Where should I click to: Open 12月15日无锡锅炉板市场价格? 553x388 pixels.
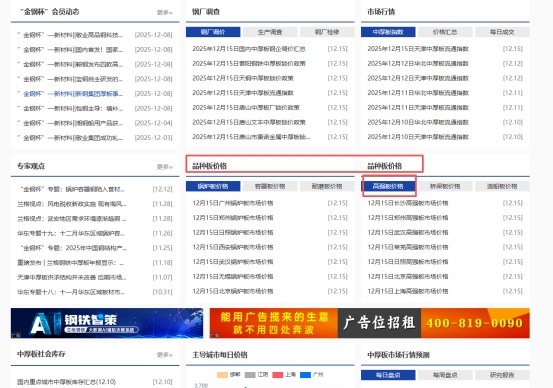click(233, 277)
